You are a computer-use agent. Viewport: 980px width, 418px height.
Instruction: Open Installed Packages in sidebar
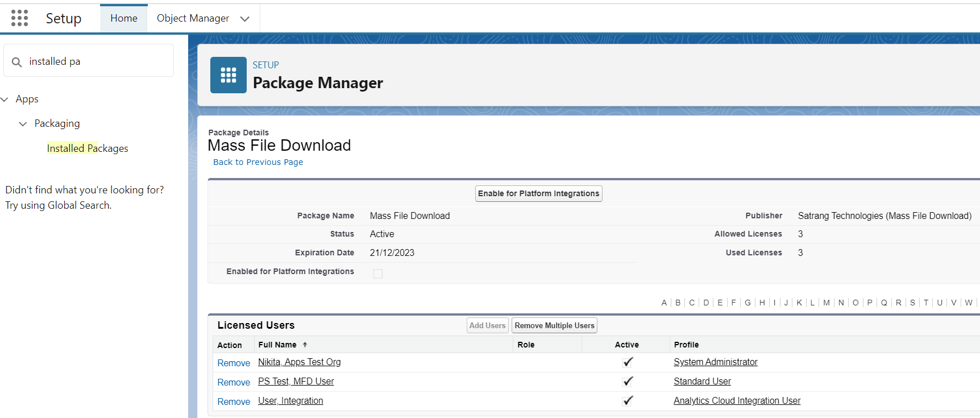pos(88,148)
